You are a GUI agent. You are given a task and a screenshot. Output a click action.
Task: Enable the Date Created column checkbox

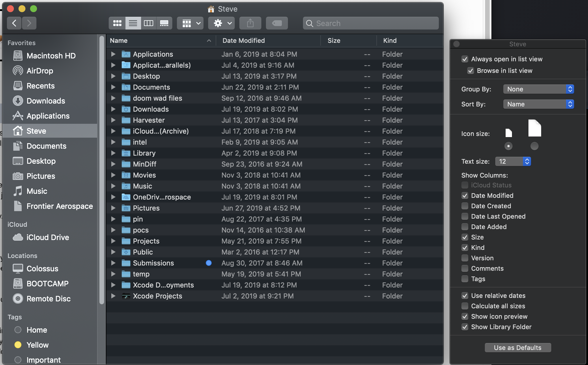[x=465, y=206]
